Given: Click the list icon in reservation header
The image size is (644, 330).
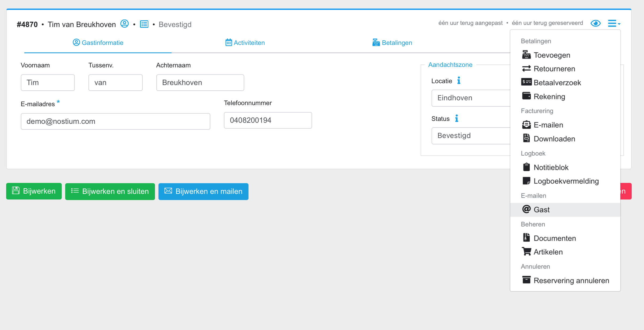Looking at the screenshot, I should (x=144, y=24).
